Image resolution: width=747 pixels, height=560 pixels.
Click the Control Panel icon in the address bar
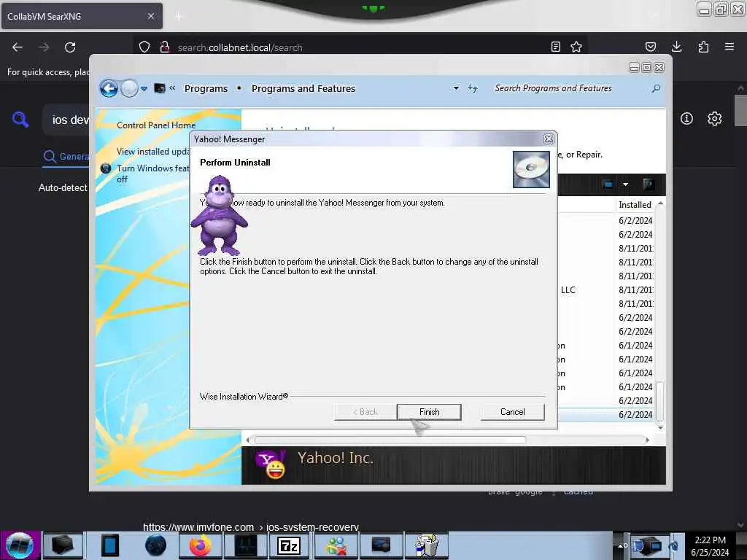click(x=160, y=88)
